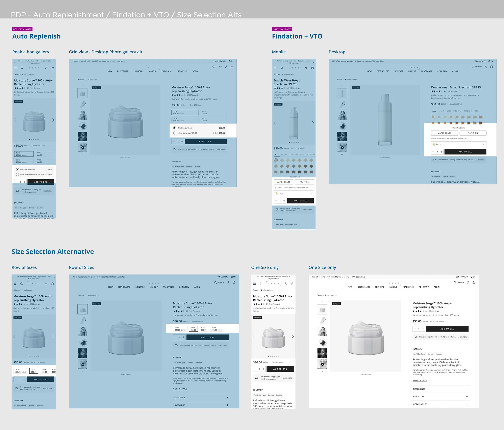Pick first shade swatch in Findation Desktop
The width and height of the screenshot is (504, 430).
click(433, 117)
